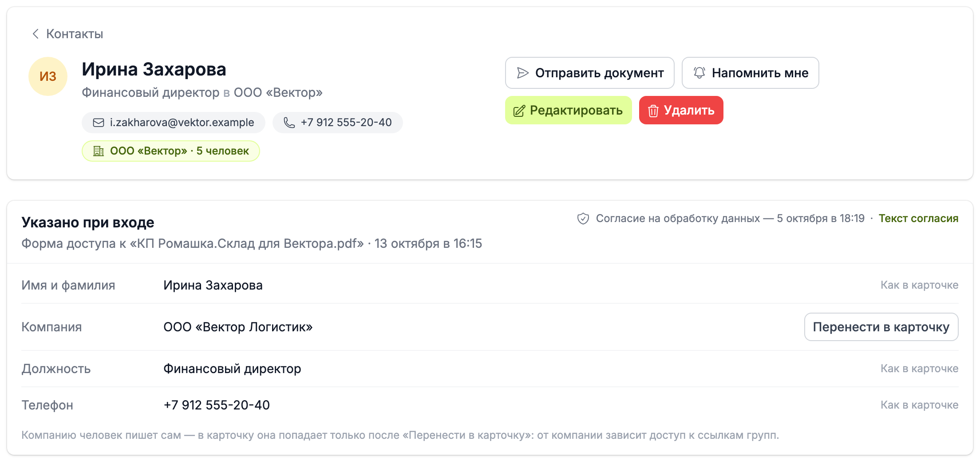This screenshot has height=461, width=980.
Task: Click the Редактировать button
Action: pyautogui.click(x=568, y=110)
